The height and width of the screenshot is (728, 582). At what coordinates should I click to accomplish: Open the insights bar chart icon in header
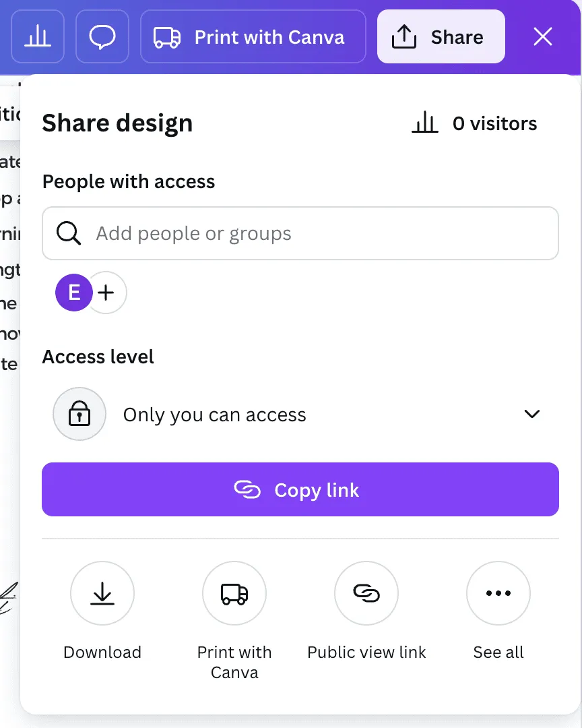pos(38,36)
